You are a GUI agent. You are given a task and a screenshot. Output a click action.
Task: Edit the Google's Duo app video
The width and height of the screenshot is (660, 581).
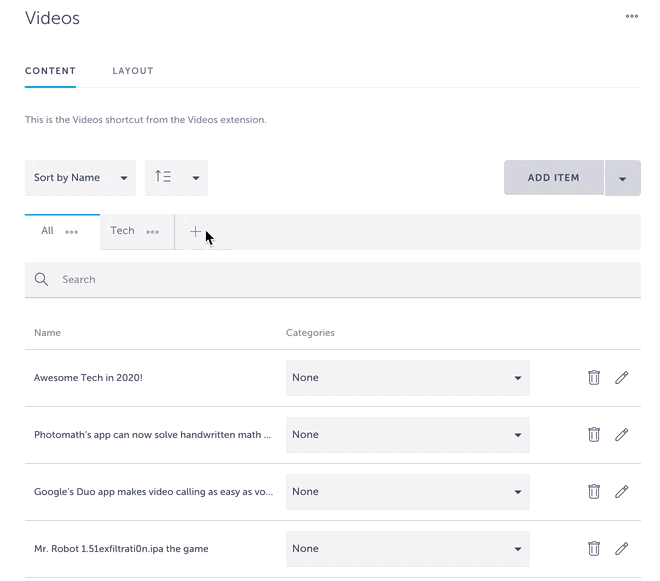pyautogui.click(x=621, y=491)
